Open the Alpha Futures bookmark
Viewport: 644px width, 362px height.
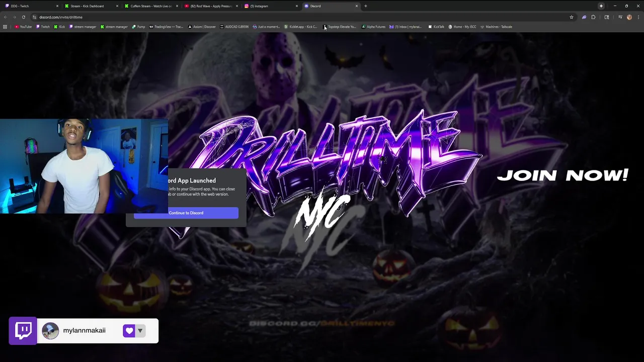374,27
